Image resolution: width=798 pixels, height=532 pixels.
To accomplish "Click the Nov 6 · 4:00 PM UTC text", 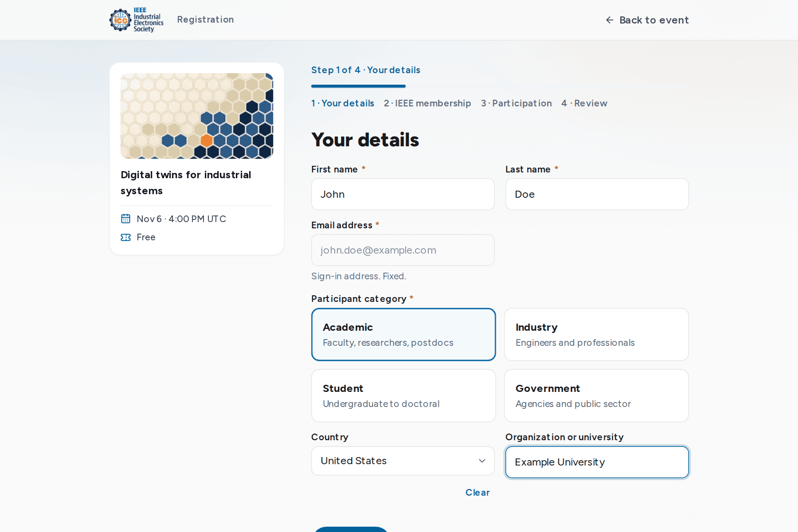I will click(181, 219).
